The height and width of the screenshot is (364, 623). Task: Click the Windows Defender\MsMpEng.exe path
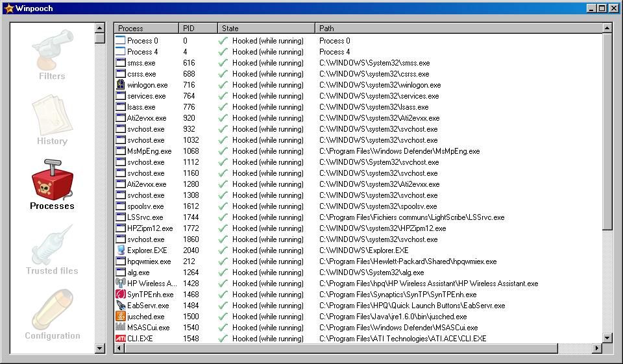400,151
